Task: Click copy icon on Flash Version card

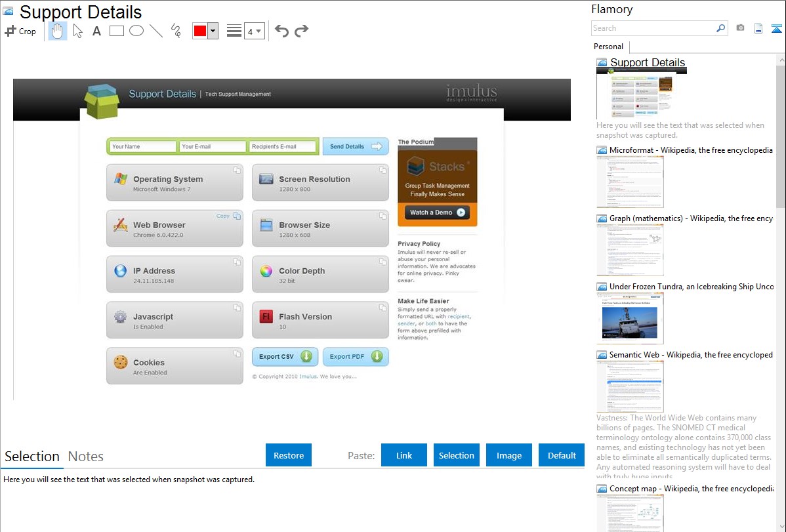Action: pyautogui.click(x=383, y=308)
